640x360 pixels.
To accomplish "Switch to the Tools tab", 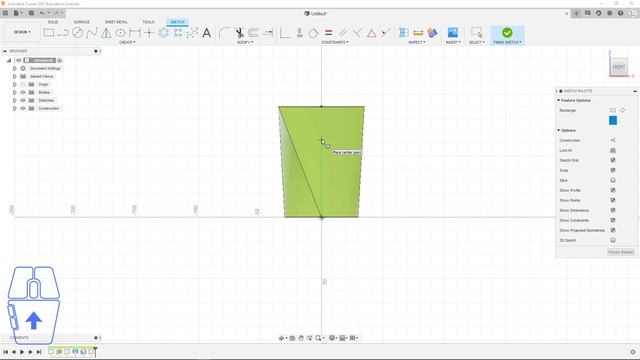I will (x=148, y=22).
